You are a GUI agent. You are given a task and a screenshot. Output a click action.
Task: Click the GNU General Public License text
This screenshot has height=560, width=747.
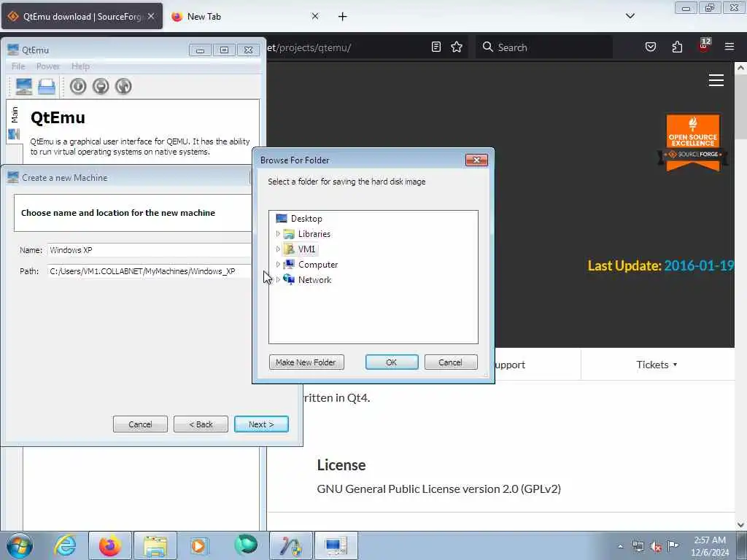[x=438, y=489]
